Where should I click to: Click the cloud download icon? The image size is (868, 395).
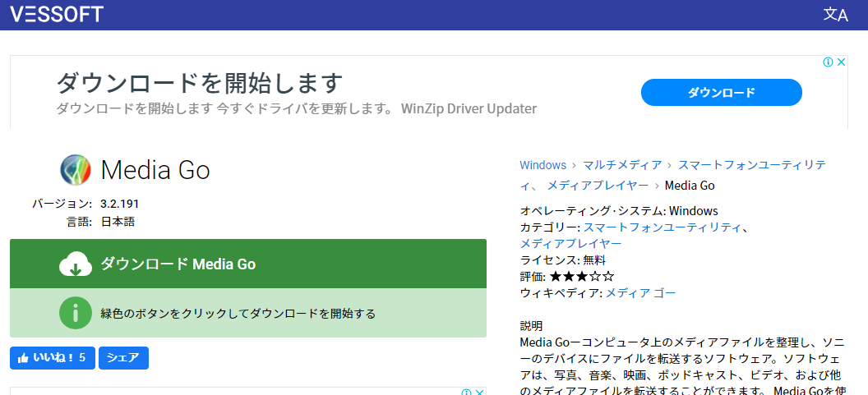(x=76, y=264)
